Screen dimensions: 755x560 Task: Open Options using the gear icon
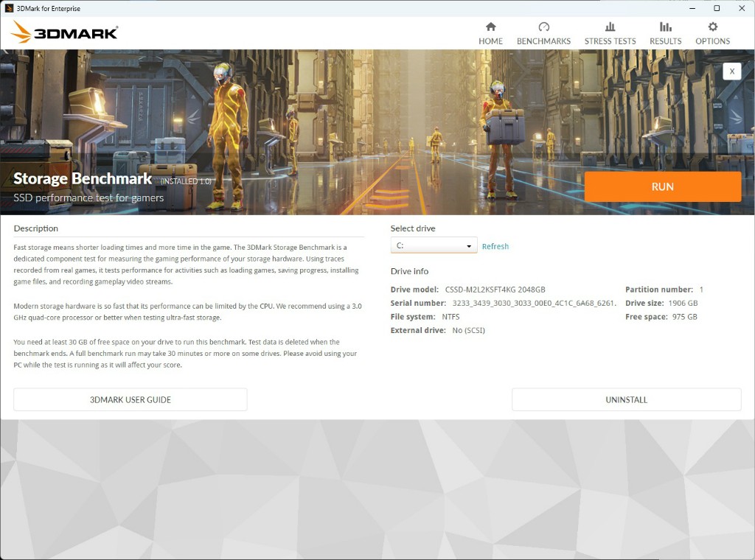[711, 27]
